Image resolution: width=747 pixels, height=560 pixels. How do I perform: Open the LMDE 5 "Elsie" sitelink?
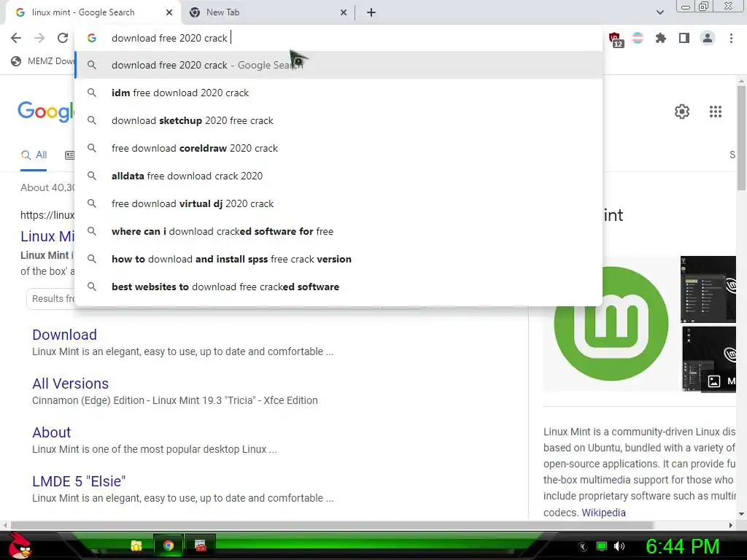click(79, 481)
